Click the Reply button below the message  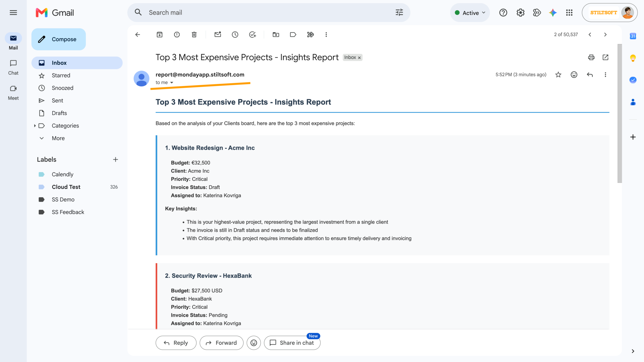point(176,343)
